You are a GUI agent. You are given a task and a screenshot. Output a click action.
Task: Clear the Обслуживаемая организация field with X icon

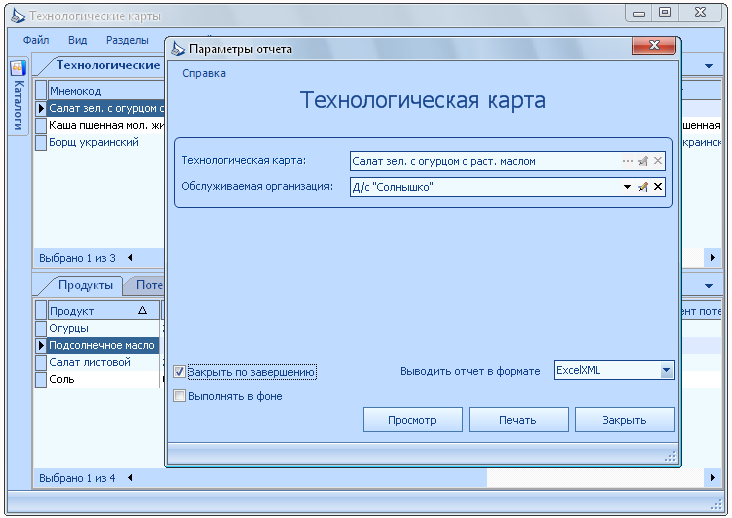pos(658,187)
